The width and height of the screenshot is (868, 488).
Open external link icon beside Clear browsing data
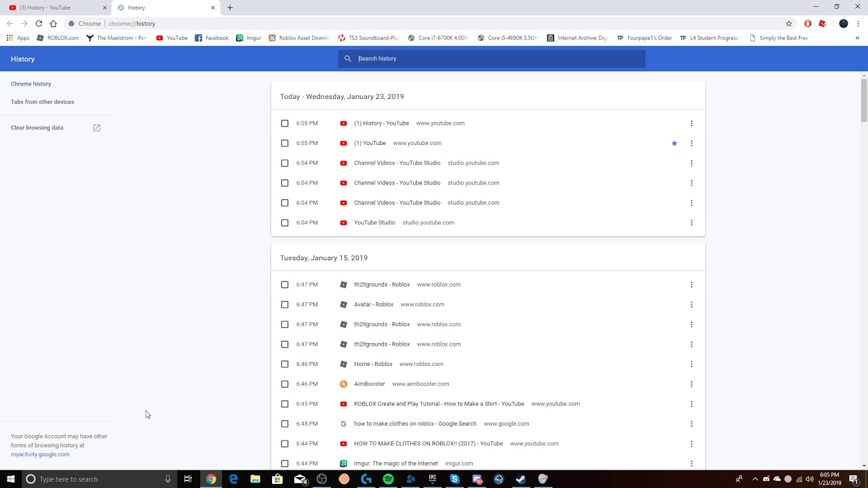coord(96,127)
